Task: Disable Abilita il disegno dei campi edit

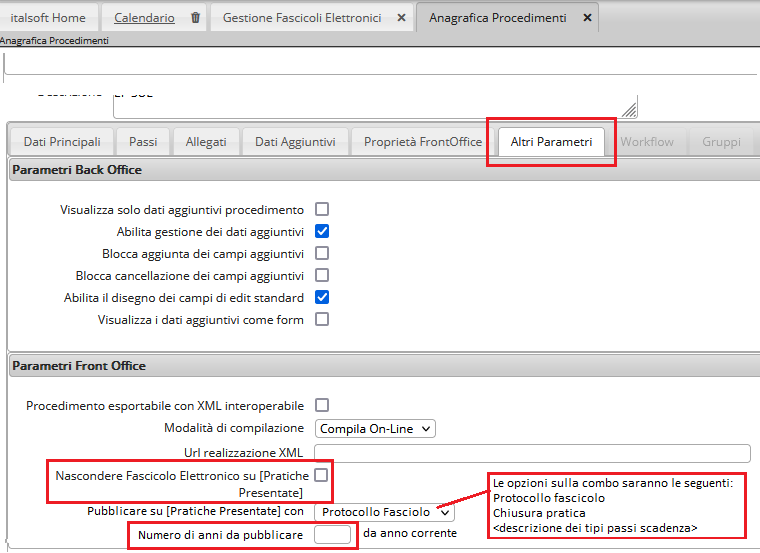Action: pyautogui.click(x=322, y=297)
